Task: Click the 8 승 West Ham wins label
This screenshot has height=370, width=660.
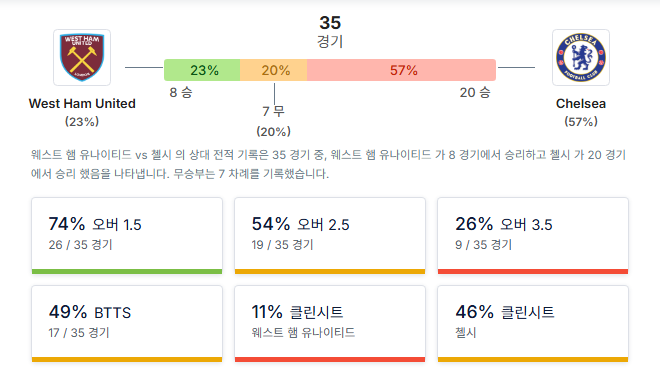Action: tap(181, 93)
